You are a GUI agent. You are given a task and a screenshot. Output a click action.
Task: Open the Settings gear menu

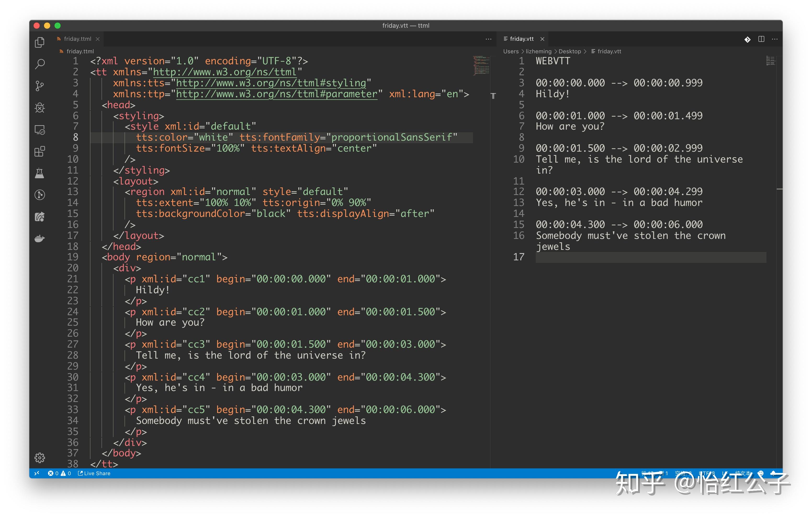coord(40,457)
